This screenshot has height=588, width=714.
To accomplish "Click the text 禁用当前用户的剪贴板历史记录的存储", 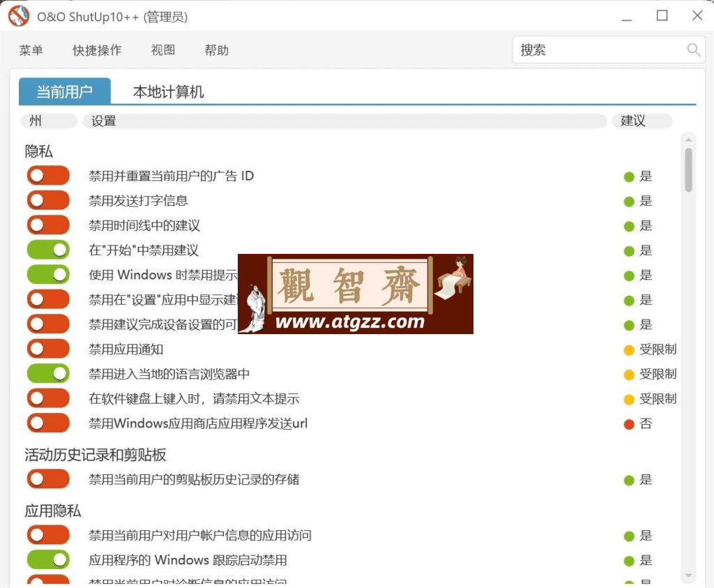I will coord(194,479).
